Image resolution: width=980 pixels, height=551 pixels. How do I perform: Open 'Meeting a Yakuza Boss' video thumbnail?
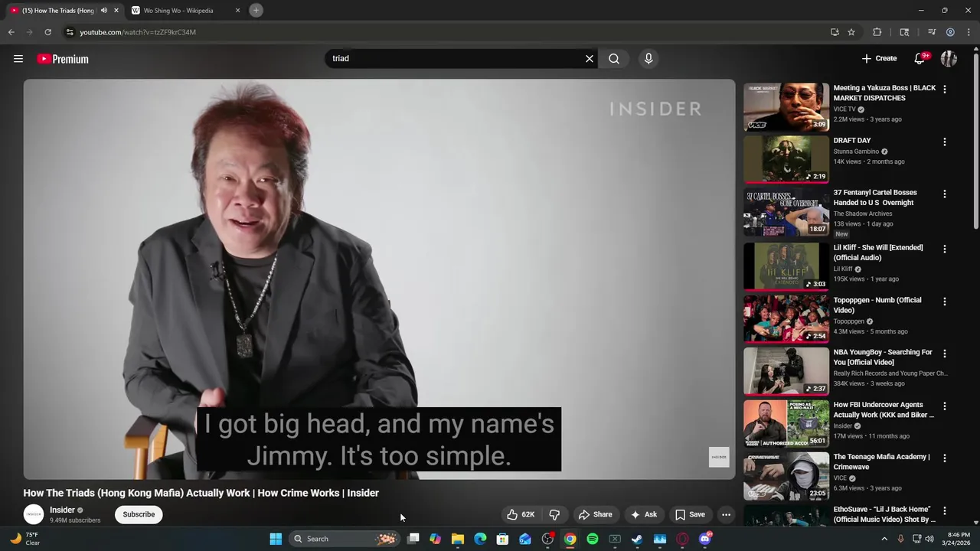(786, 107)
